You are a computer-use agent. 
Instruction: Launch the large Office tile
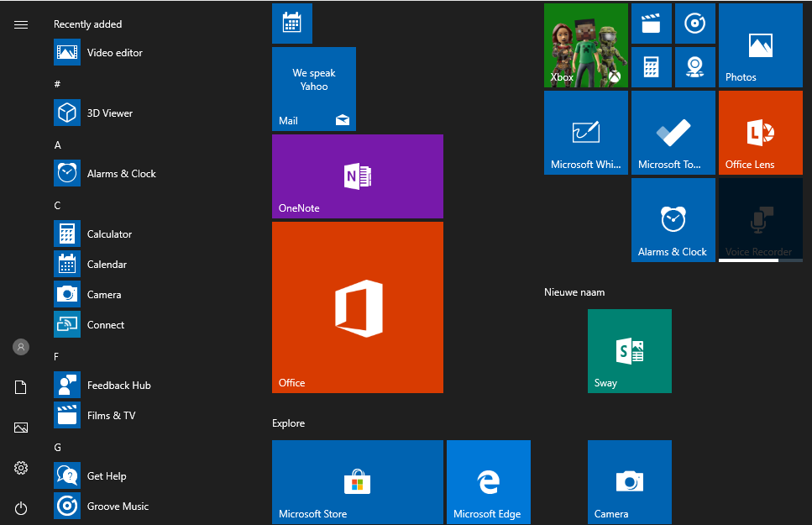click(x=358, y=307)
